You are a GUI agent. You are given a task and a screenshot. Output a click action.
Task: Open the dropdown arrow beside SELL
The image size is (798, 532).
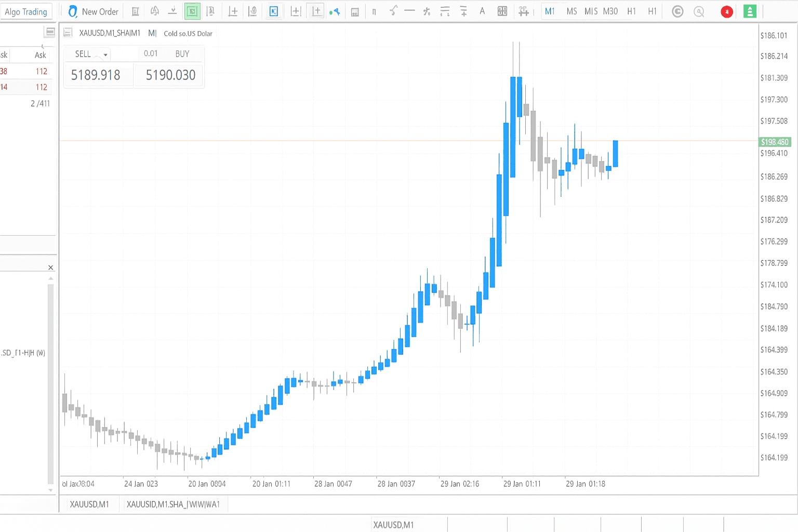[x=105, y=55]
